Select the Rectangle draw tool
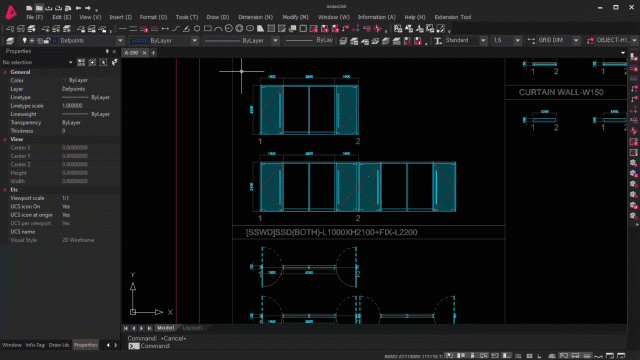Screen dimensions: 640x360 pyautogui.click(x=207, y=29)
